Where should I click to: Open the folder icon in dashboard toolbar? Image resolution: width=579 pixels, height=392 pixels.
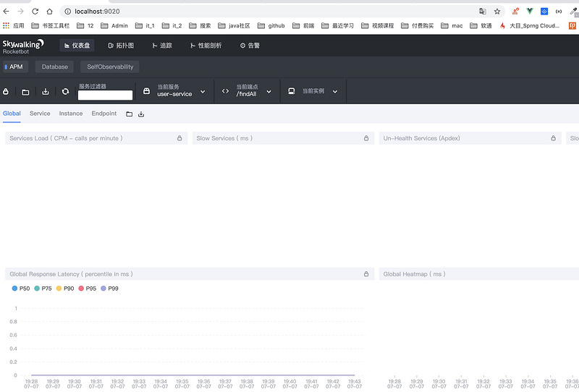click(x=25, y=92)
